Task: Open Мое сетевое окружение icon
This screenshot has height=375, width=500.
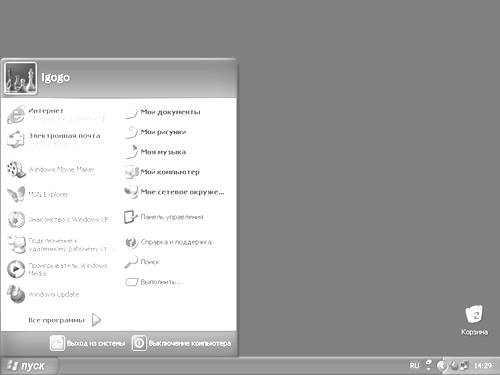Action: (131, 192)
